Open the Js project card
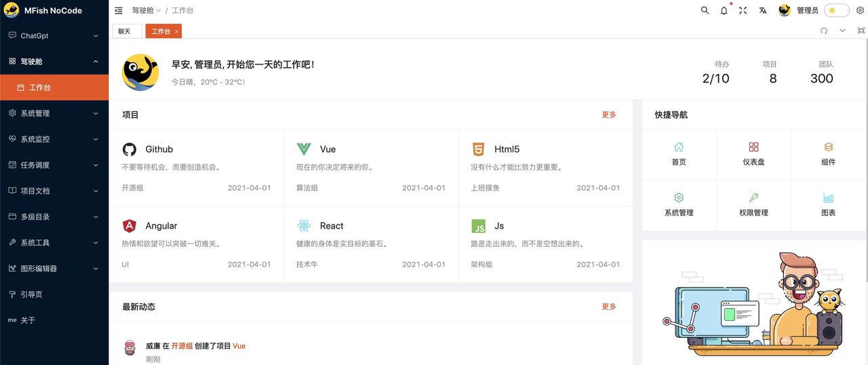This screenshot has width=868, height=365. [x=545, y=244]
